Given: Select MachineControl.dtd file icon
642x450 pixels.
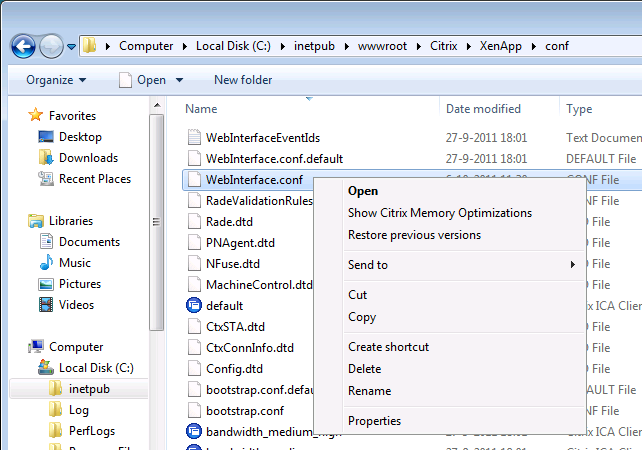Looking at the screenshot, I should (194, 285).
